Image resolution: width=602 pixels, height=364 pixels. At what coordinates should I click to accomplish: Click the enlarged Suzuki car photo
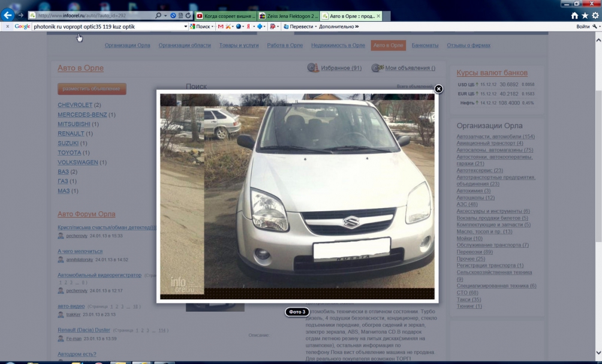[297, 196]
